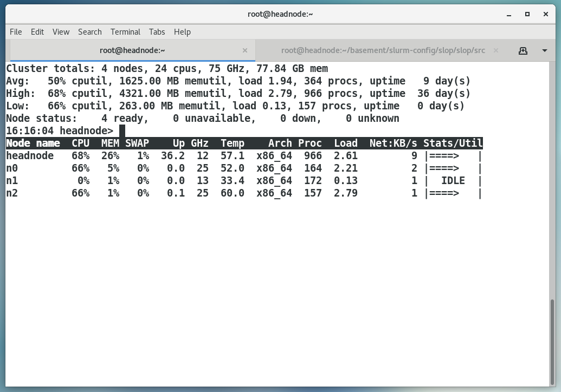This screenshot has width=561, height=392.
Task: Open the Tabs menu
Action: pyautogui.click(x=157, y=32)
